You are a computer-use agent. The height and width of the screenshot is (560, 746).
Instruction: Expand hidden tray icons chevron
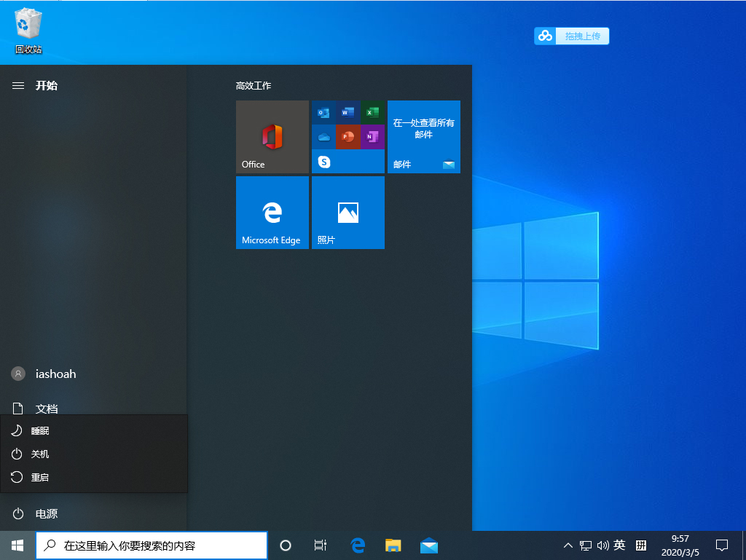pos(567,545)
